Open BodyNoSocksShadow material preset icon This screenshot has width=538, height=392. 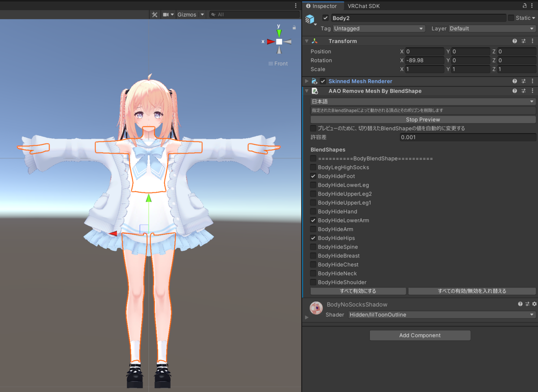[x=527, y=304]
